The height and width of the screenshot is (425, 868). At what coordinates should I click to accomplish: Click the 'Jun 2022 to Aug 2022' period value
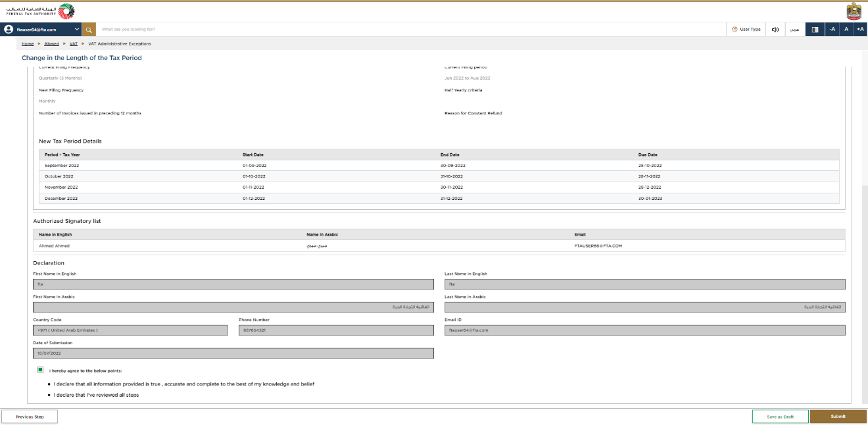pyautogui.click(x=468, y=78)
